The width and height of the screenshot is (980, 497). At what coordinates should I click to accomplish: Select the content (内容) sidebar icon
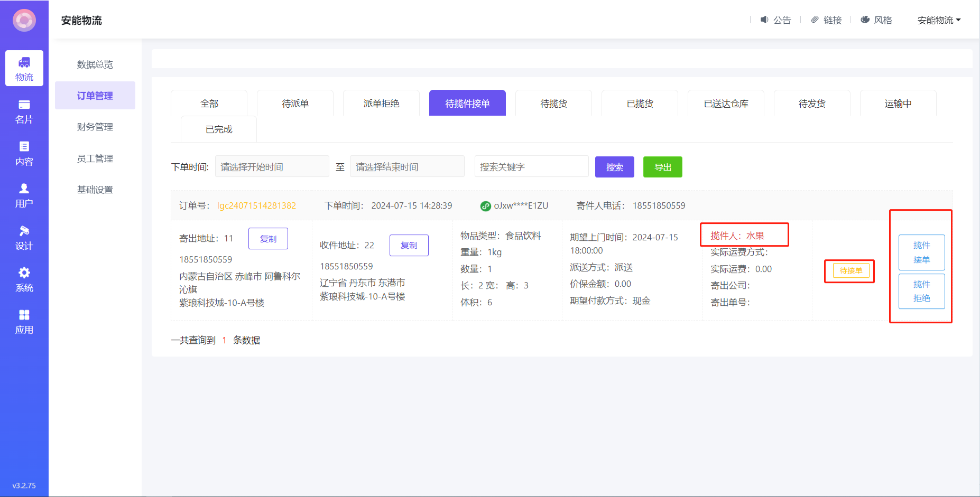(24, 147)
